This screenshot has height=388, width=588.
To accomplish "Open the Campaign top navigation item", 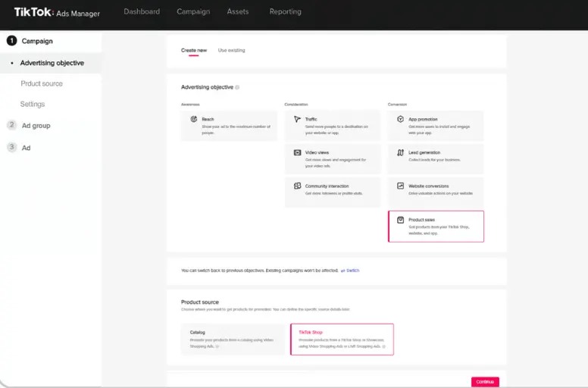I will point(193,11).
